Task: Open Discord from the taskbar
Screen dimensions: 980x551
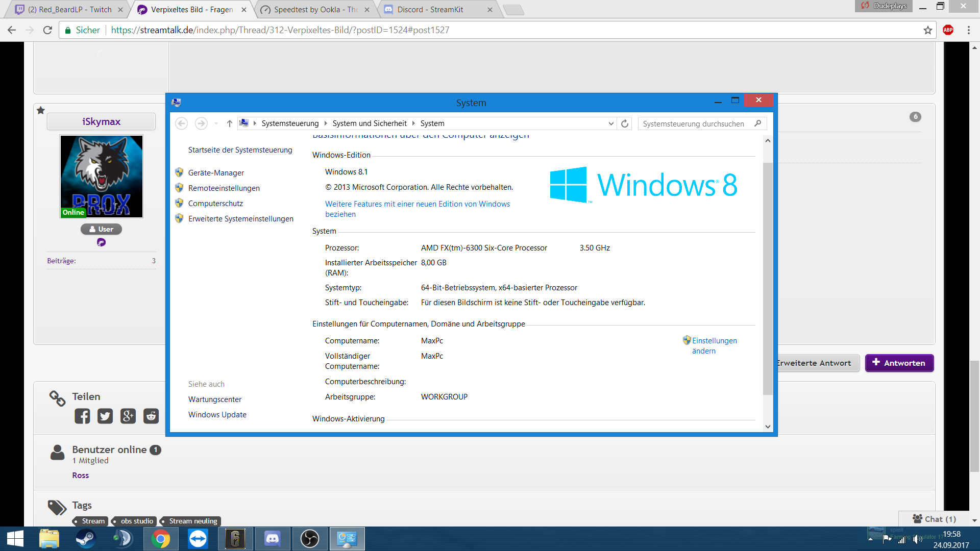Action: pyautogui.click(x=273, y=539)
